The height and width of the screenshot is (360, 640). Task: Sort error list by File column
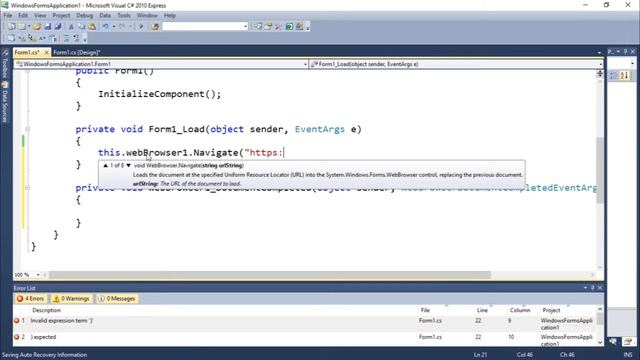pyautogui.click(x=425, y=311)
